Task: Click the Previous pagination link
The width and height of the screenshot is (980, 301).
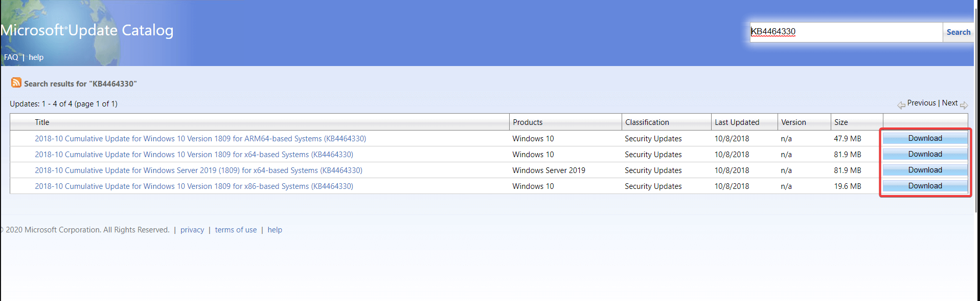Action: [x=921, y=103]
